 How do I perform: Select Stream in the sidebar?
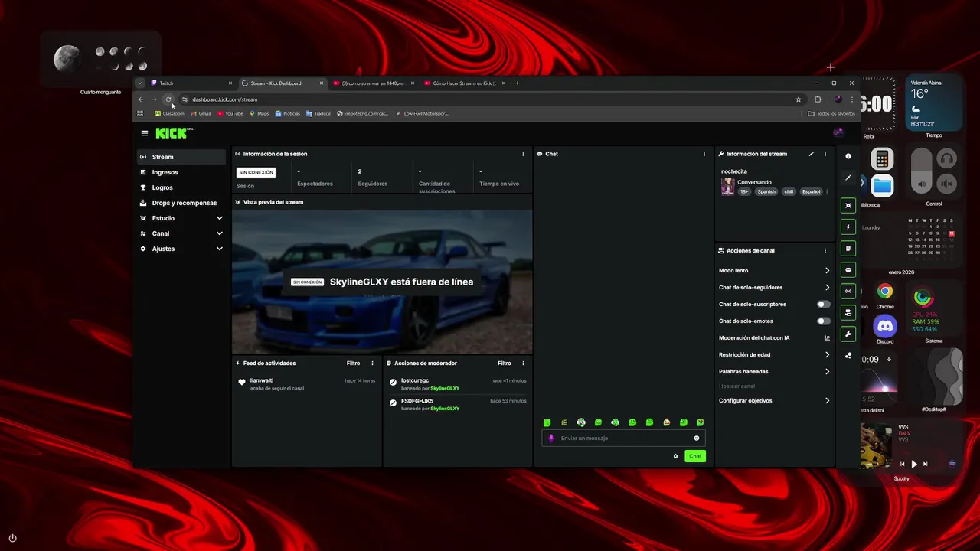point(181,157)
